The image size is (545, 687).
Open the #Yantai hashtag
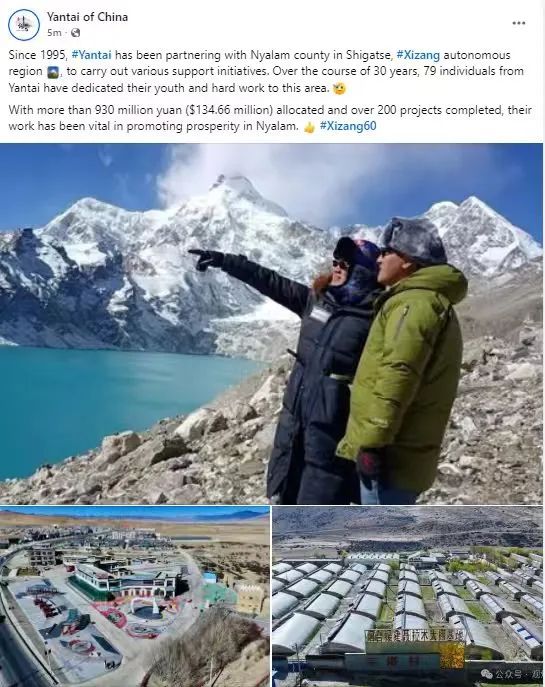[x=91, y=55]
